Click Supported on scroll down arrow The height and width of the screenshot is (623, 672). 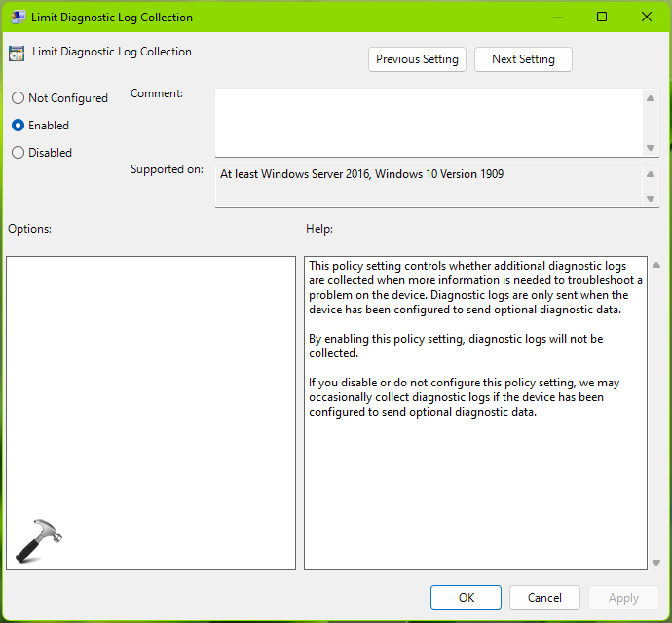[x=652, y=199]
